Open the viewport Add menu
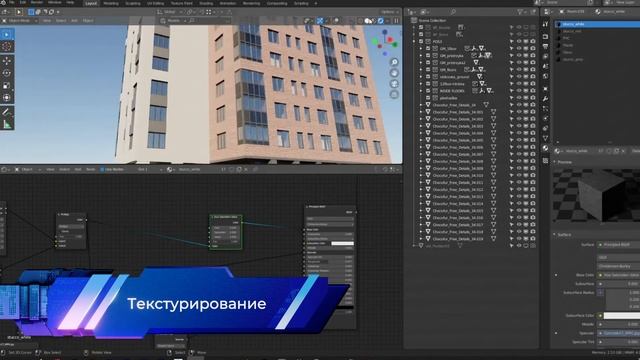The height and width of the screenshot is (360, 640). click(x=74, y=20)
